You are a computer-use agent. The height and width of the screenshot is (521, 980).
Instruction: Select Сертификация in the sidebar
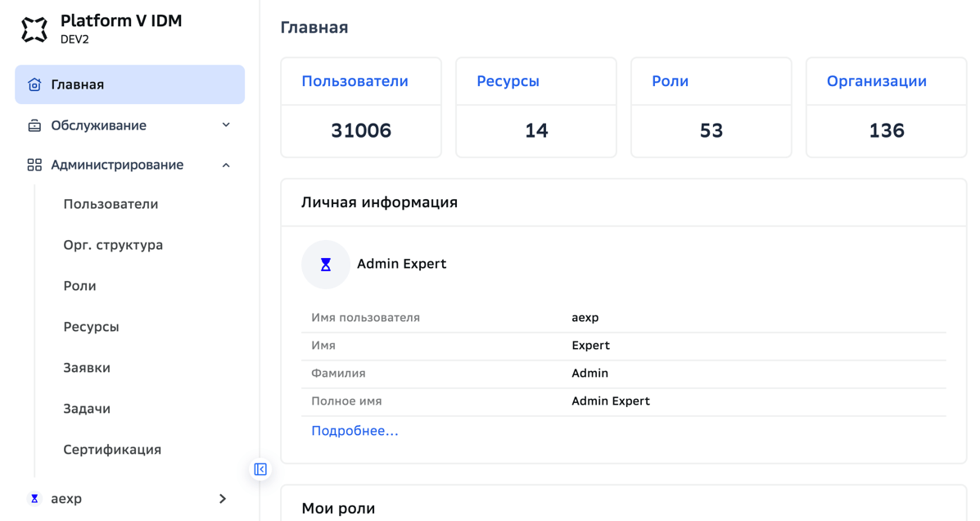[112, 450]
